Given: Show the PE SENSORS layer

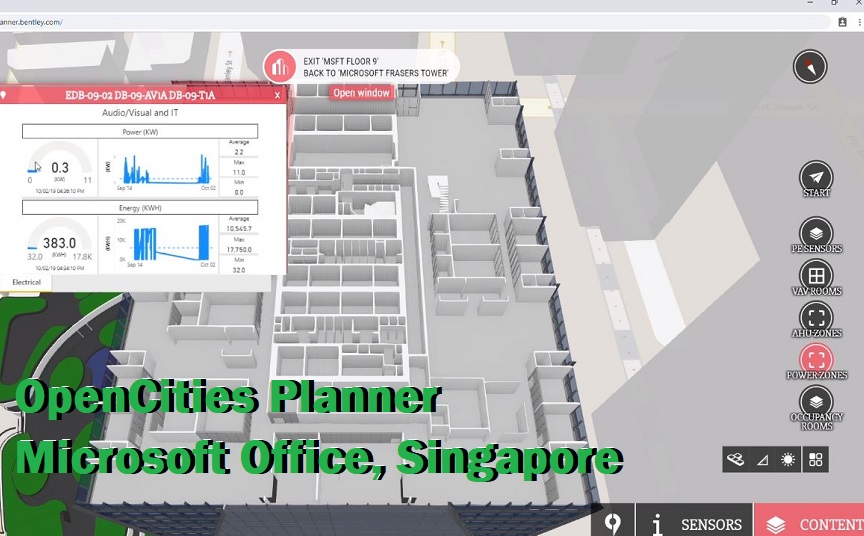Looking at the screenshot, I should point(816,234).
